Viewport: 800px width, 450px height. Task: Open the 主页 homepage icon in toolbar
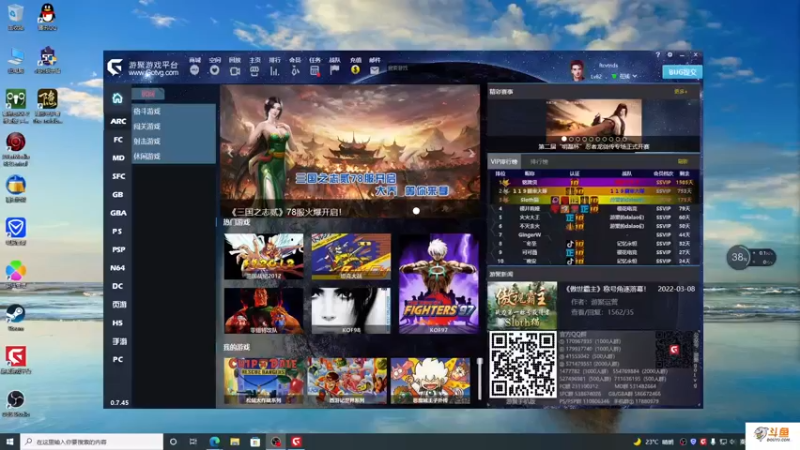click(255, 71)
